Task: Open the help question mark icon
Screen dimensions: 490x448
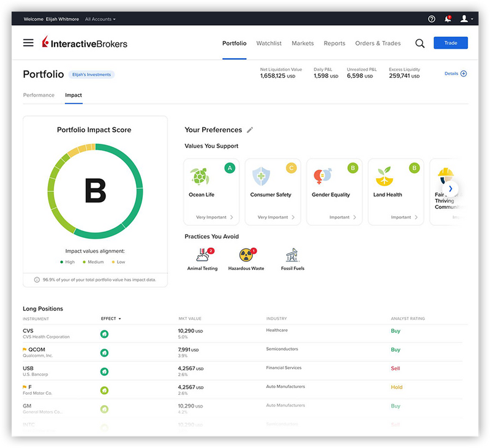Action: pos(432,19)
